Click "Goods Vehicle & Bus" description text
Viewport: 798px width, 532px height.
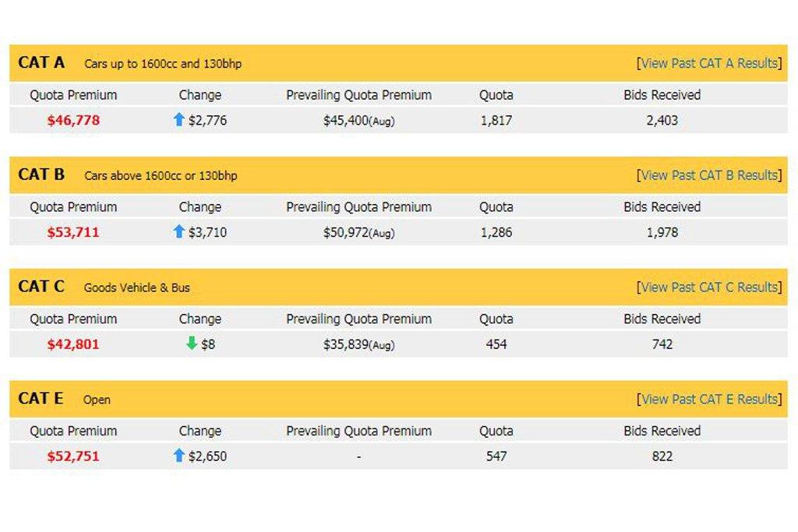click(x=137, y=288)
